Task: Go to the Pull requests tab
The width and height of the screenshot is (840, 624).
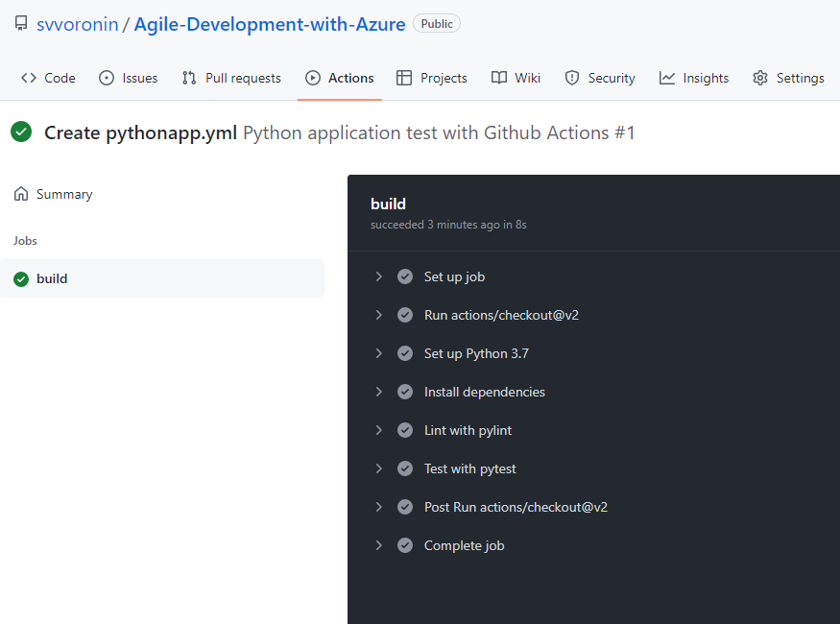Action: [x=231, y=78]
